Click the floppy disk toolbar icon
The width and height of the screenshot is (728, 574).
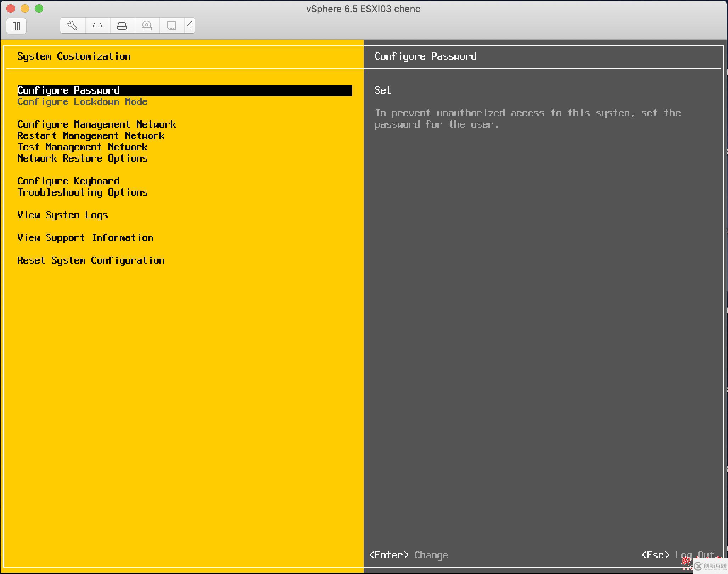pos(172,25)
